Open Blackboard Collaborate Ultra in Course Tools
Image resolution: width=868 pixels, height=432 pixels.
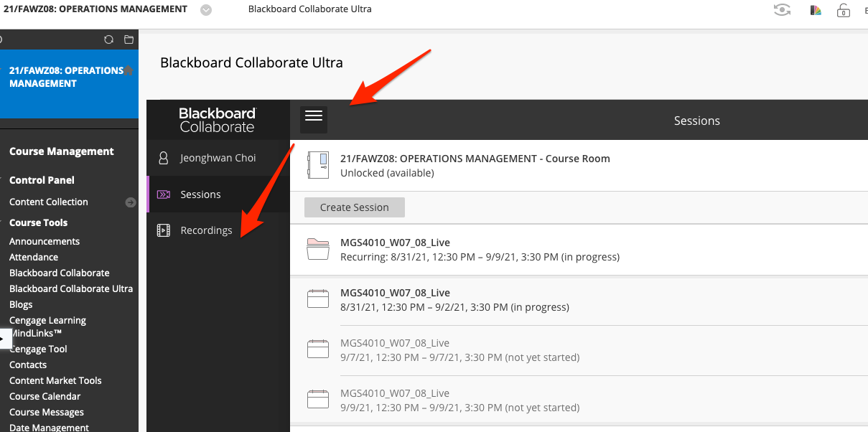[71, 289]
